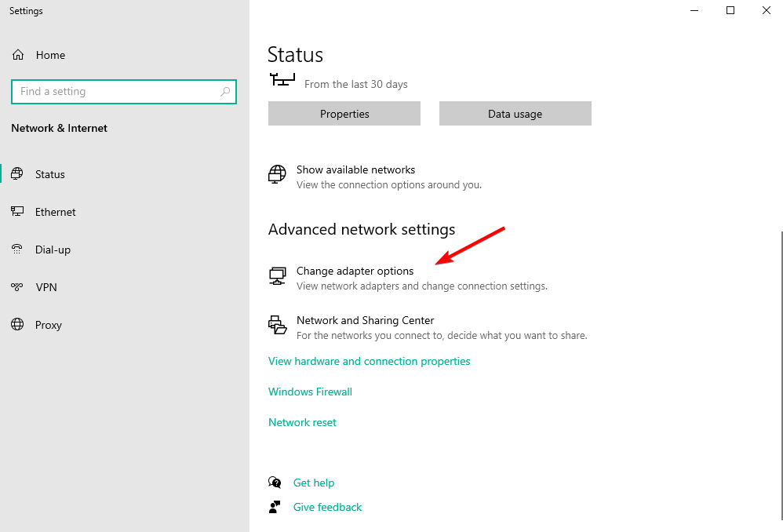Click the vertical scrollbar thumb
Viewport: 783px width, 532px height.
pos(781,374)
